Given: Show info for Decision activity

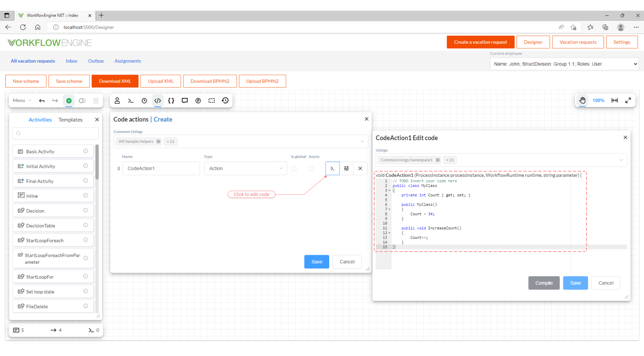Looking at the screenshot, I should click(x=86, y=210).
